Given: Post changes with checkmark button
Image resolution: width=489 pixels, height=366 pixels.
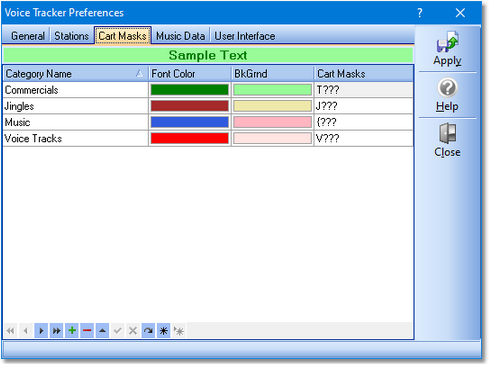Looking at the screenshot, I should [118, 330].
